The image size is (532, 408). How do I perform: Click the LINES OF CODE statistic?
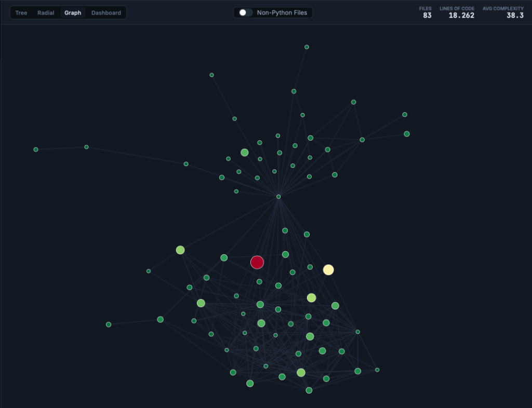pos(457,12)
